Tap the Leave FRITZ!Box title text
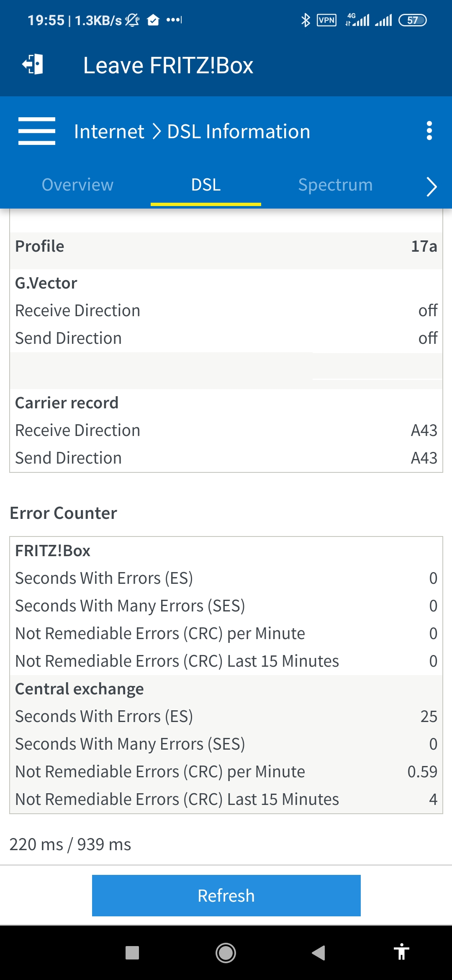This screenshot has width=452, height=980. 168,65
